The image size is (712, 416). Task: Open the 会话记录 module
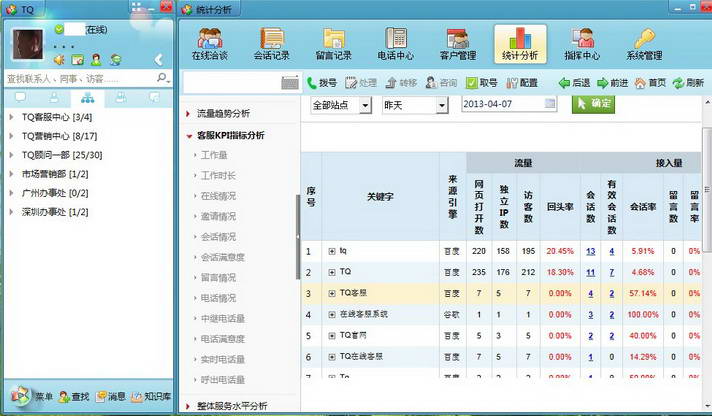pyautogui.click(x=272, y=44)
